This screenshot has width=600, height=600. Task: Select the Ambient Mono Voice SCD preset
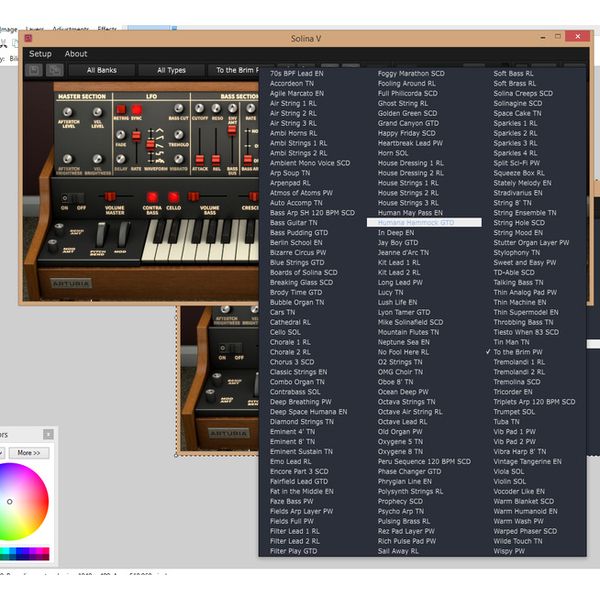pyautogui.click(x=310, y=163)
